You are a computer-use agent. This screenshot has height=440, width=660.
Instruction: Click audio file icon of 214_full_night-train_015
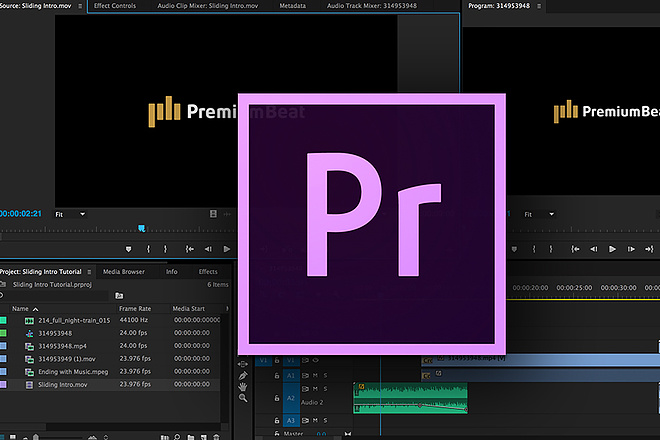coord(29,321)
